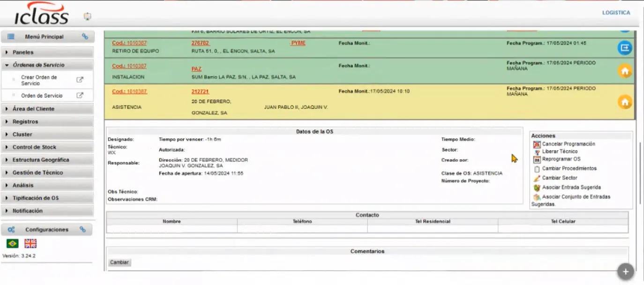The width and height of the screenshot is (644, 285).
Task: Click the Cancelar Programación icon
Action: pos(537,144)
